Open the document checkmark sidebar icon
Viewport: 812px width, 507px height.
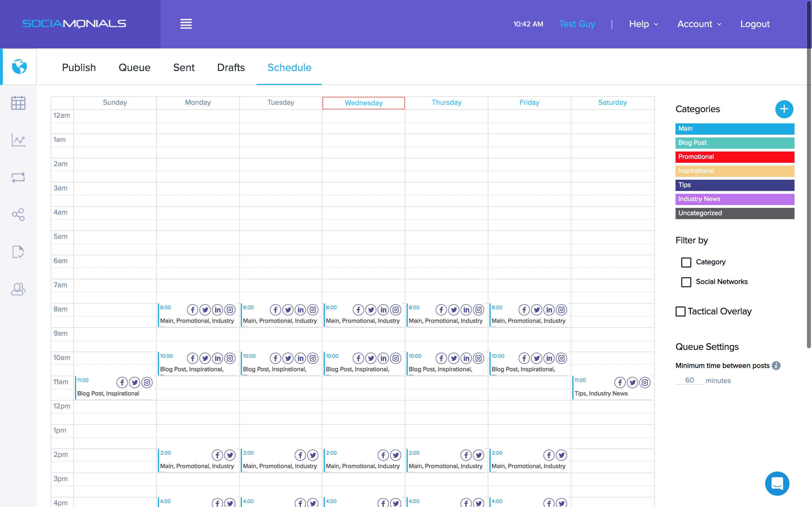(x=18, y=252)
